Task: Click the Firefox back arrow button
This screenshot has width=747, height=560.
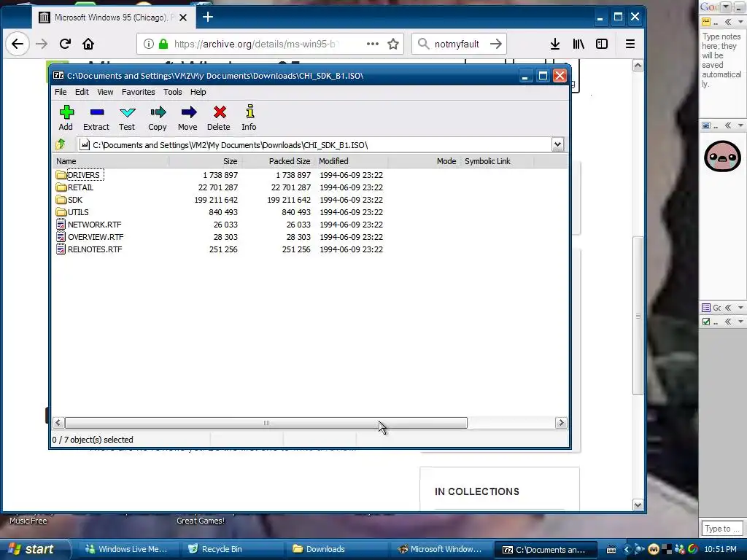Action: (18, 44)
